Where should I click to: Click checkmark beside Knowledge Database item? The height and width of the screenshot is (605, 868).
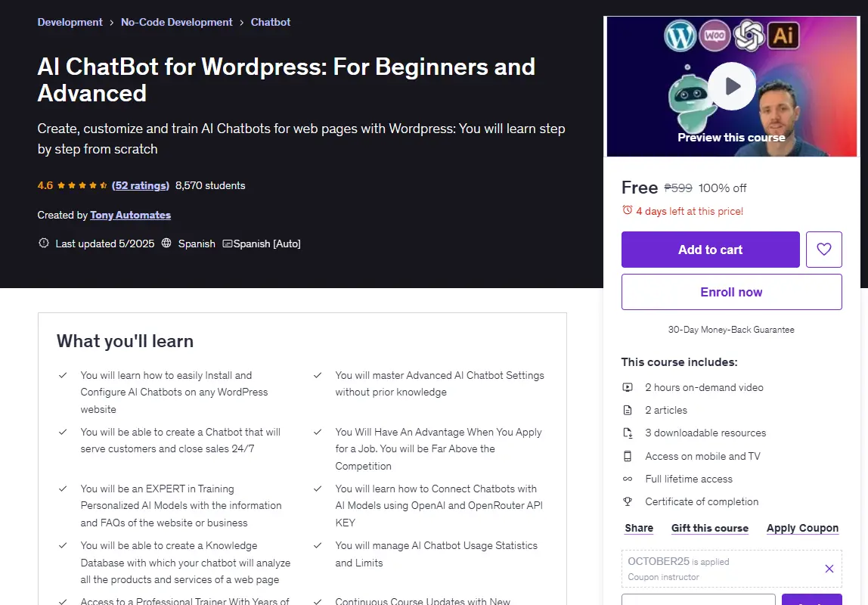point(63,545)
